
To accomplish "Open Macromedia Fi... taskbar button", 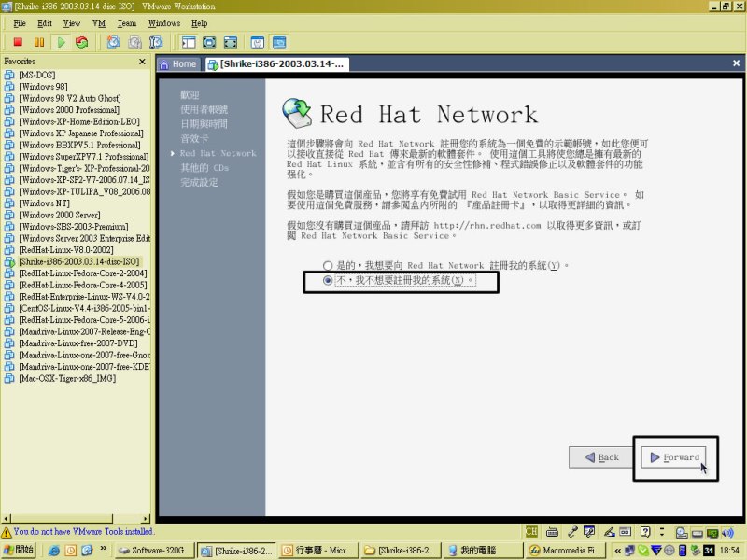I will tap(565, 551).
